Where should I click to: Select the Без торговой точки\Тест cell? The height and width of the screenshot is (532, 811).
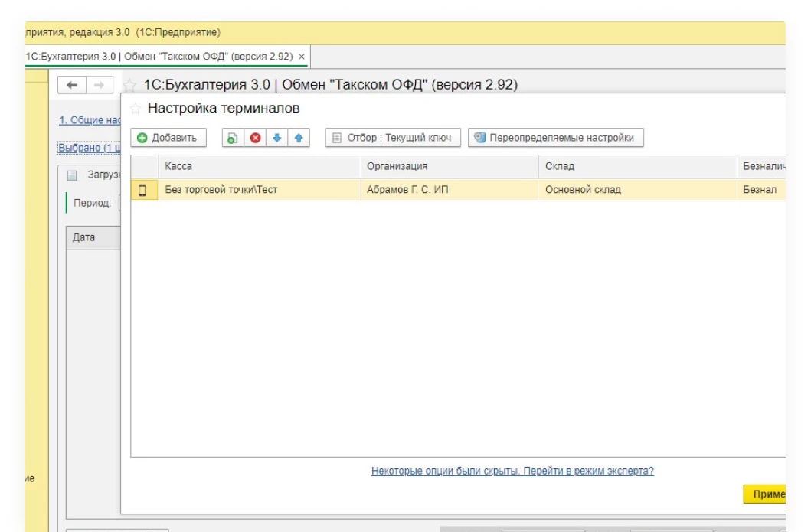[221, 190]
